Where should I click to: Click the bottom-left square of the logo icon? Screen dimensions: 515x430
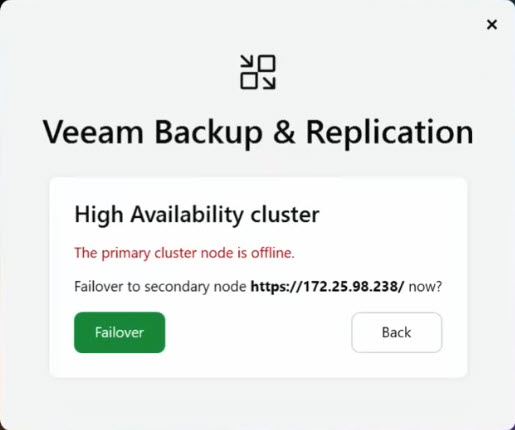coord(249,81)
